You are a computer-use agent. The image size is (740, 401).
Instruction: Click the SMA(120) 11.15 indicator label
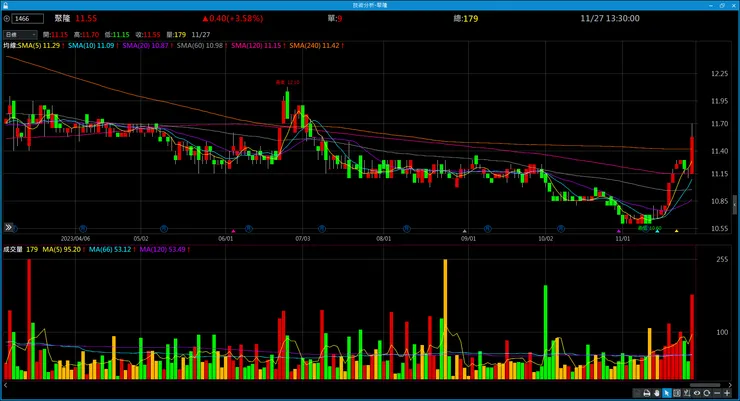click(x=256, y=46)
